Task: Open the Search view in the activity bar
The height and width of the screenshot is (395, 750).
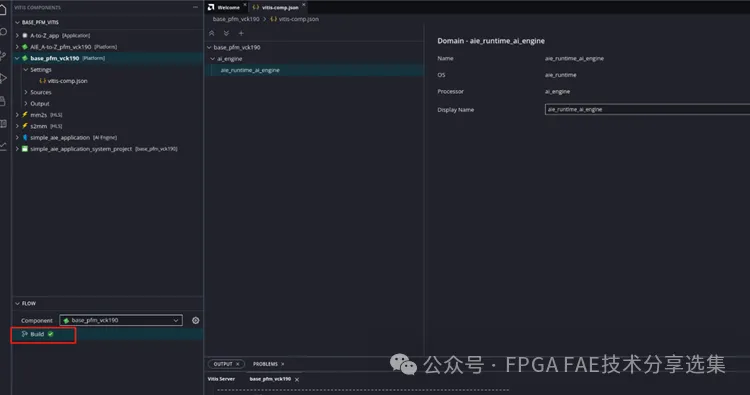Action: [x=3, y=32]
